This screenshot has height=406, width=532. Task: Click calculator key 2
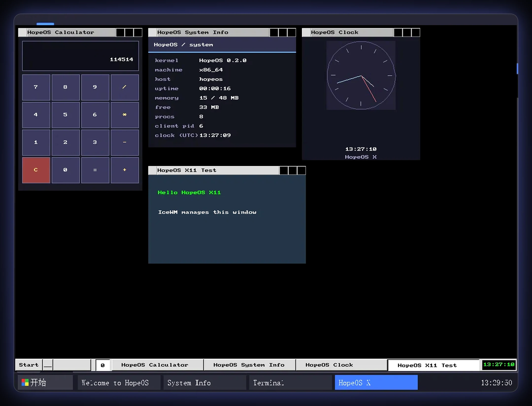[66, 142]
